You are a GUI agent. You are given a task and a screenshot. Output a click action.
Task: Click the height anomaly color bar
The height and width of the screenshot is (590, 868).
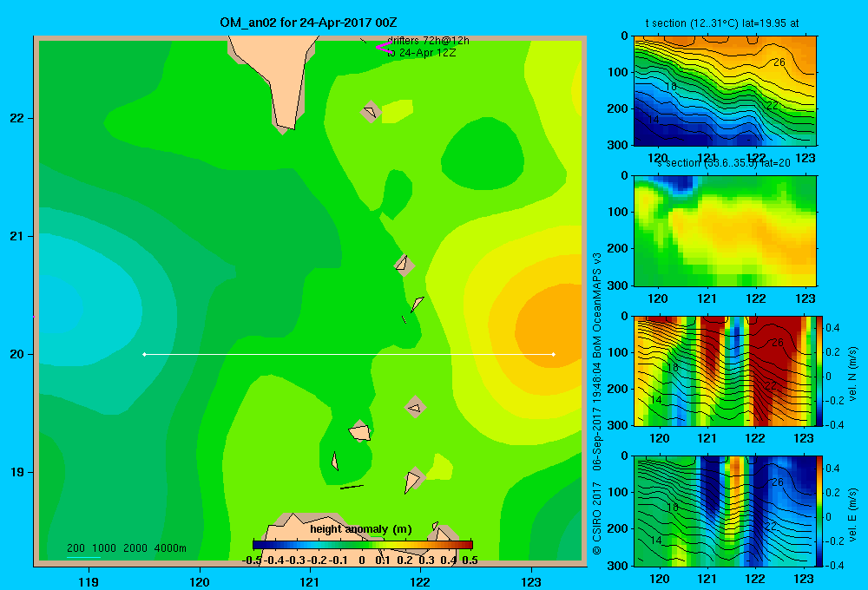click(x=363, y=545)
